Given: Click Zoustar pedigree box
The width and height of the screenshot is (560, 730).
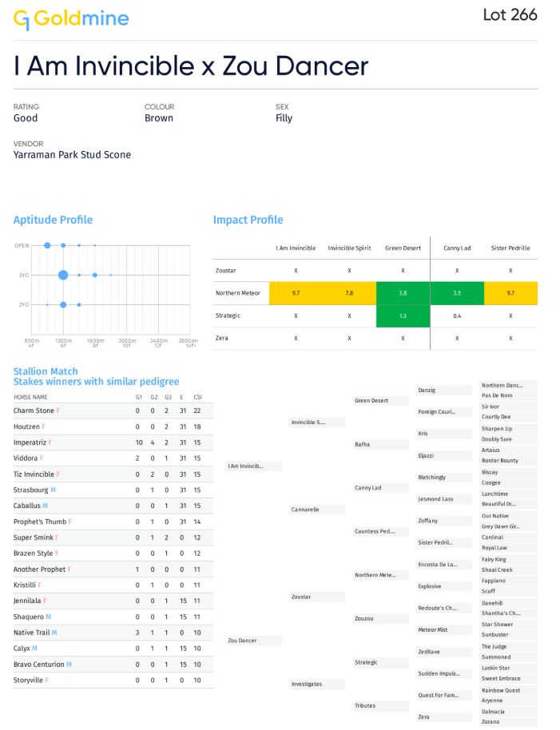Looking at the screenshot, I should click(x=317, y=597).
